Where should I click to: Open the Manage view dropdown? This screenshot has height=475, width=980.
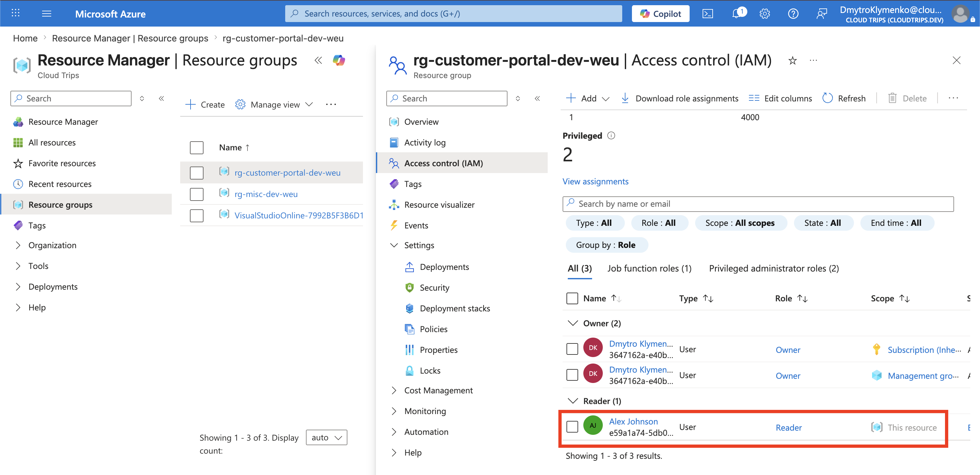[x=274, y=104]
